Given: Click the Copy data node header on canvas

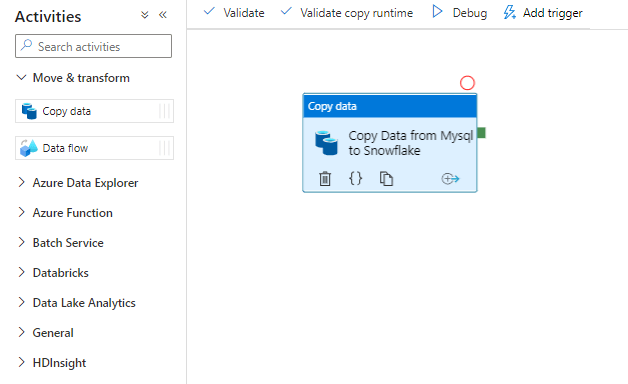Looking at the screenshot, I should pyautogui.click(x=390, y=106).
